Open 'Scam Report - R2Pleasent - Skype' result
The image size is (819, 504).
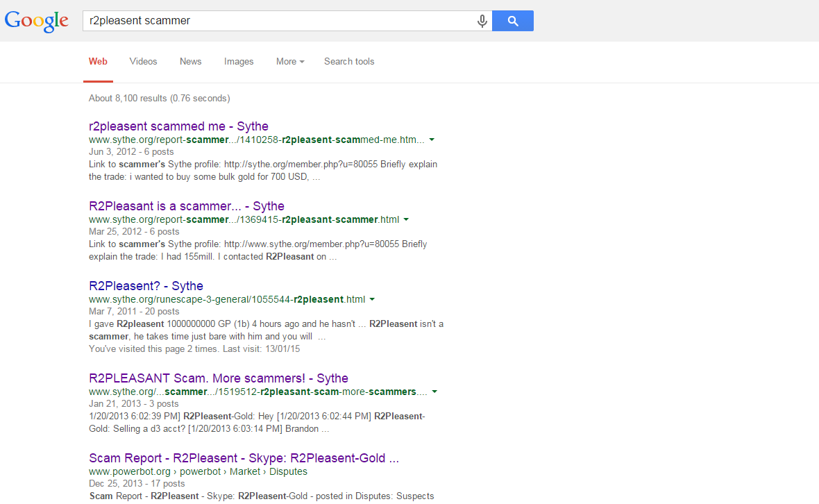[244, 459]
